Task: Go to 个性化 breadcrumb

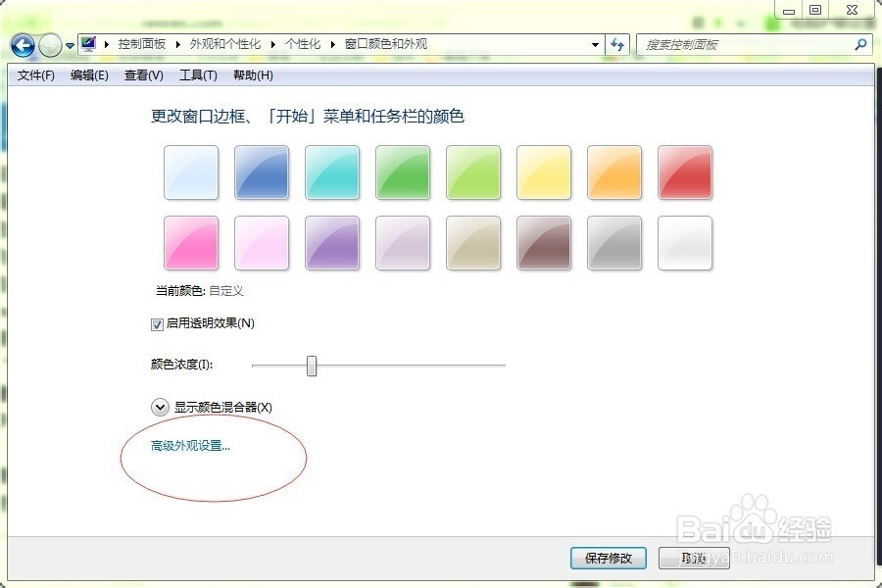Action: point(303,44)
